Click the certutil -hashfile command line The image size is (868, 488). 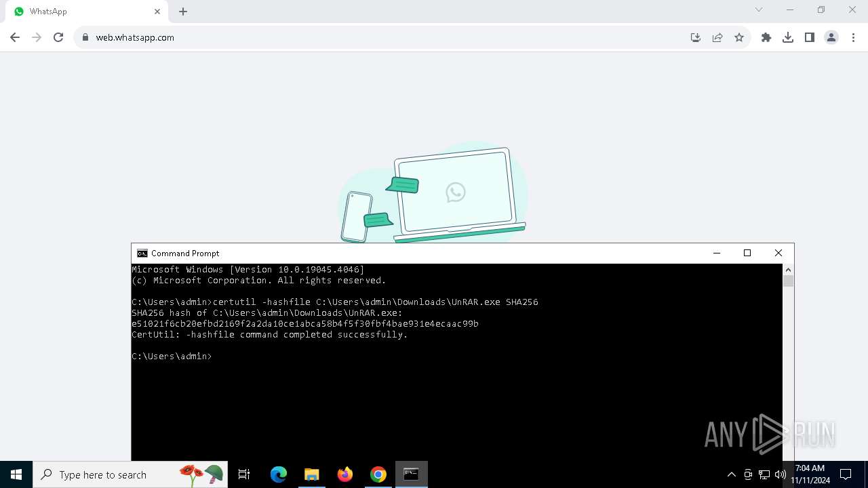(x=335, y=302)
